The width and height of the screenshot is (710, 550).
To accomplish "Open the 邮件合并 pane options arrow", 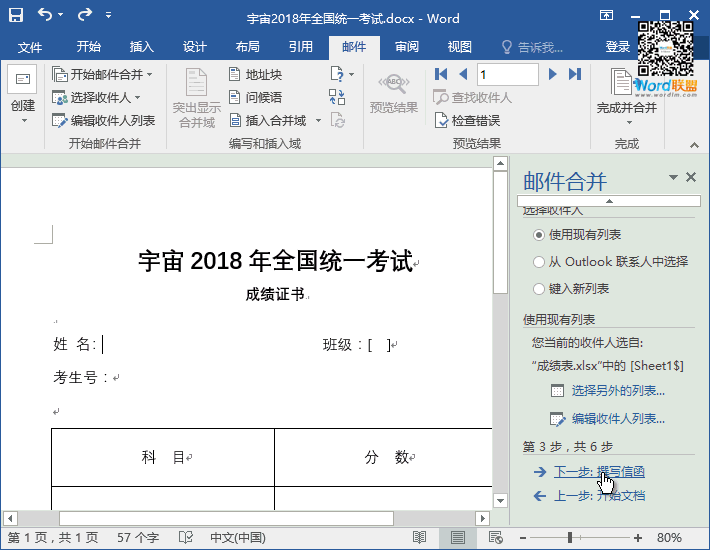I will point(673,177).
